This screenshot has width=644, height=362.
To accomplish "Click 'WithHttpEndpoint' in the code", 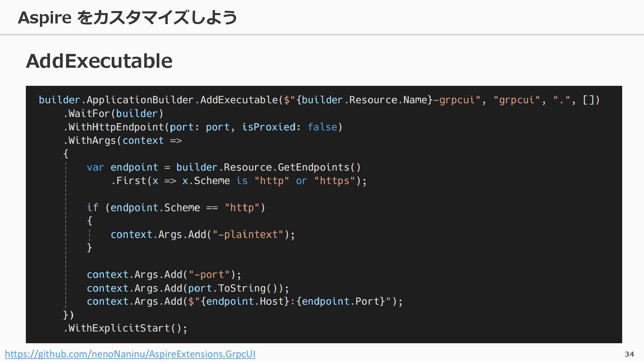I will (x=116, y=127).
